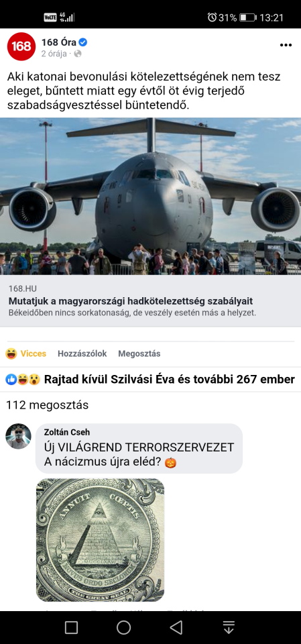Tap the Android home circle button
The image size is (301, 644).
tap(123, 628)
